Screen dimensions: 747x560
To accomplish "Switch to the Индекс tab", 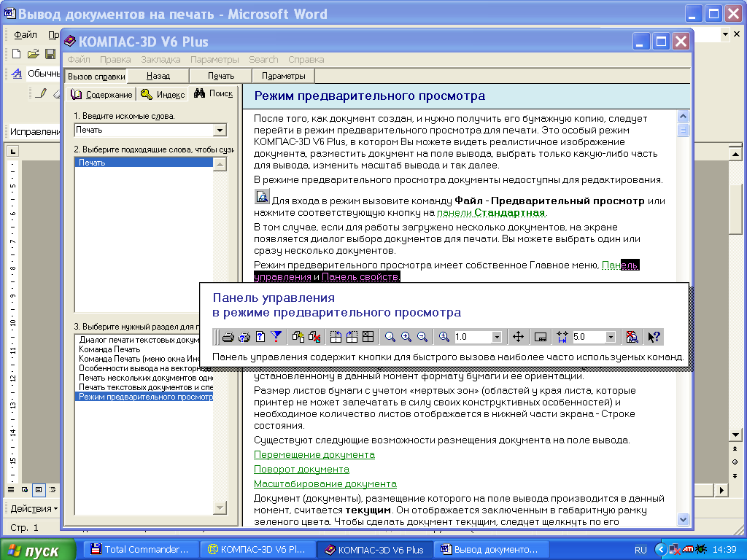I will click(163, 94).
